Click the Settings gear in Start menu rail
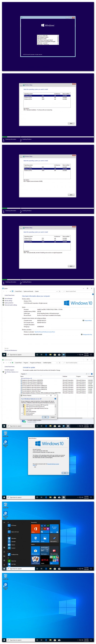Image resolution: width=96 pixels, height=644 pixels. click(x=4, y=560)
